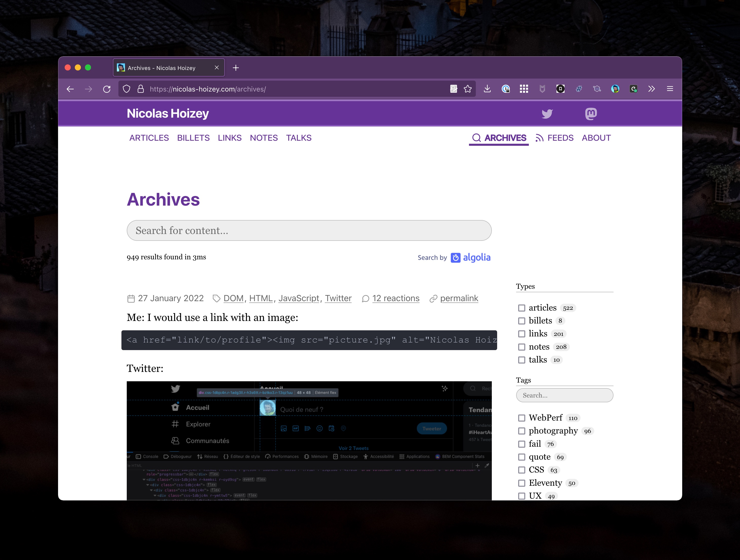Click the Mastodon icon in the site header
Screen dimensions: 740x560
(x=591, y=114)
